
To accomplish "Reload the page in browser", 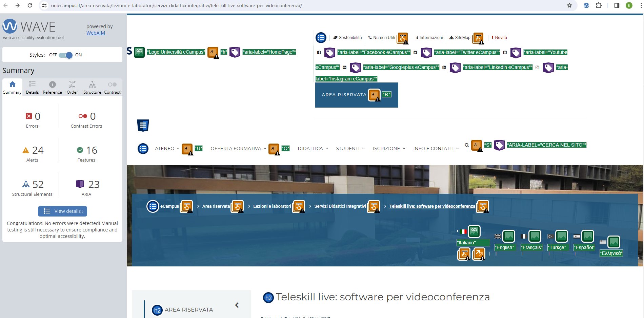I will pos(30,5).
